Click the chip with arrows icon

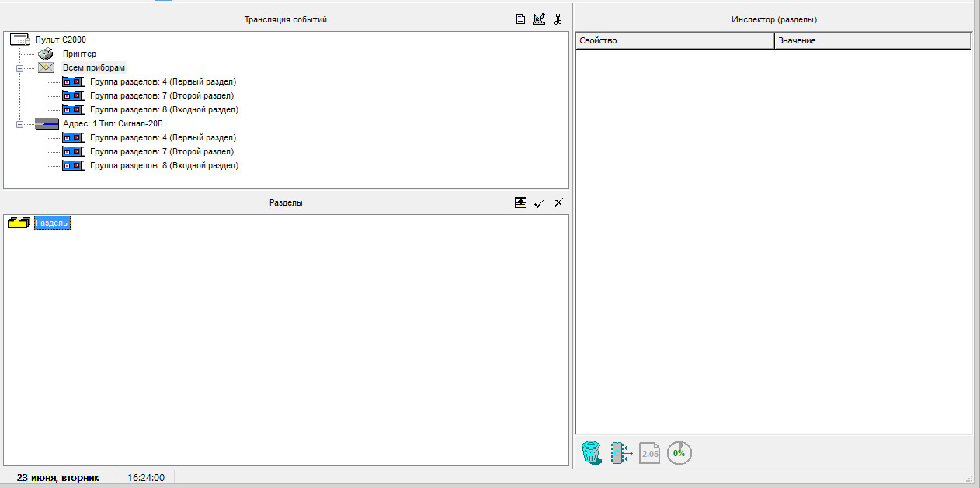click(x=621, y=452)
